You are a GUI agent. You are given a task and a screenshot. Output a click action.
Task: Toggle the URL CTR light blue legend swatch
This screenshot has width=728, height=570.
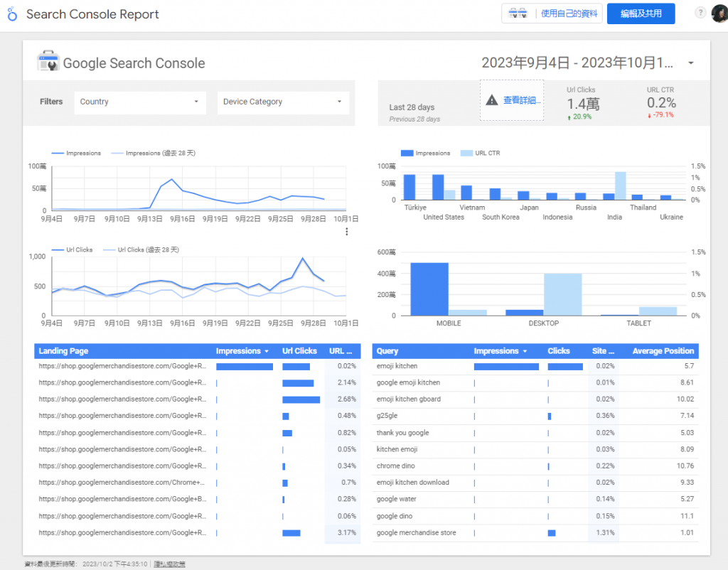[x=466, y=154]
